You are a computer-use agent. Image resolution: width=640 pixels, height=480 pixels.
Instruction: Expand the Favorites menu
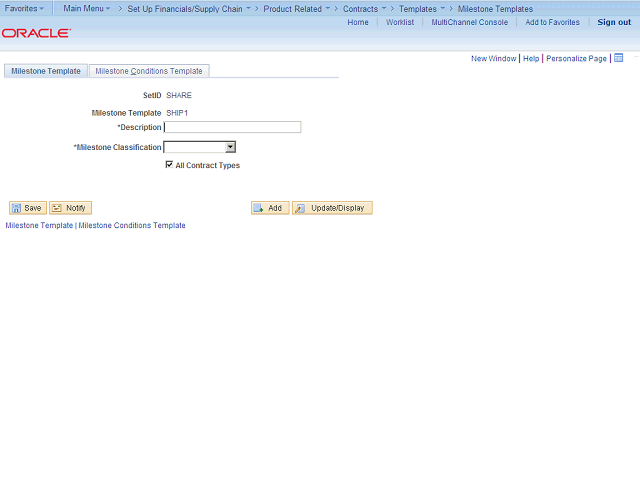[x=24, y=8]
